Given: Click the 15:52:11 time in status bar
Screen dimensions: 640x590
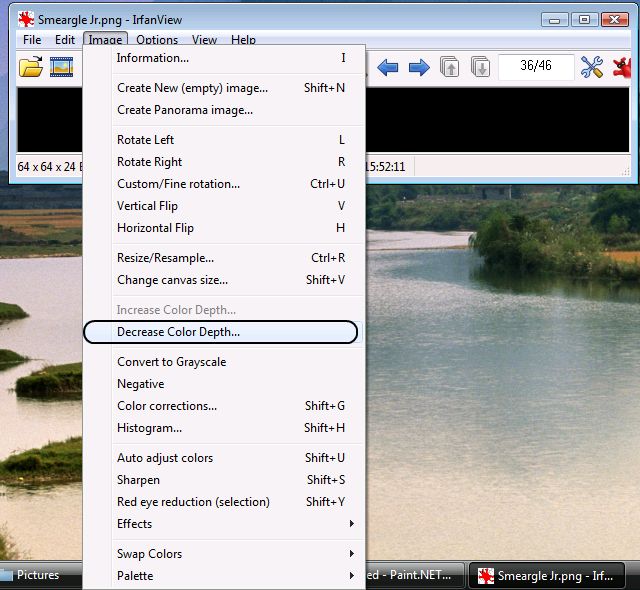Looking at the screenshot, I should [x=386, y=166].
